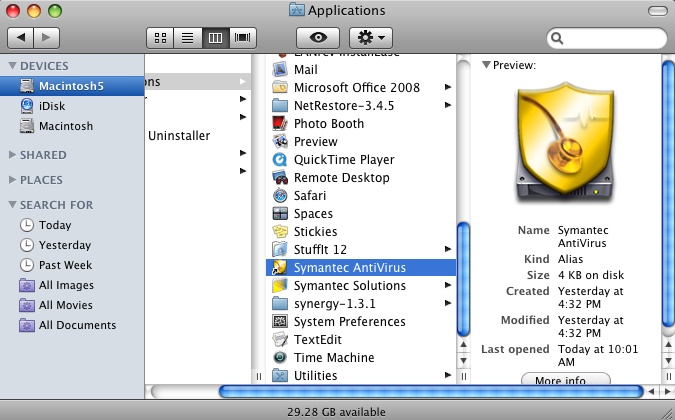Click the preview pane vertical scroll thumb
This screenshot has width=675, height=420.
tap(668, 194)
